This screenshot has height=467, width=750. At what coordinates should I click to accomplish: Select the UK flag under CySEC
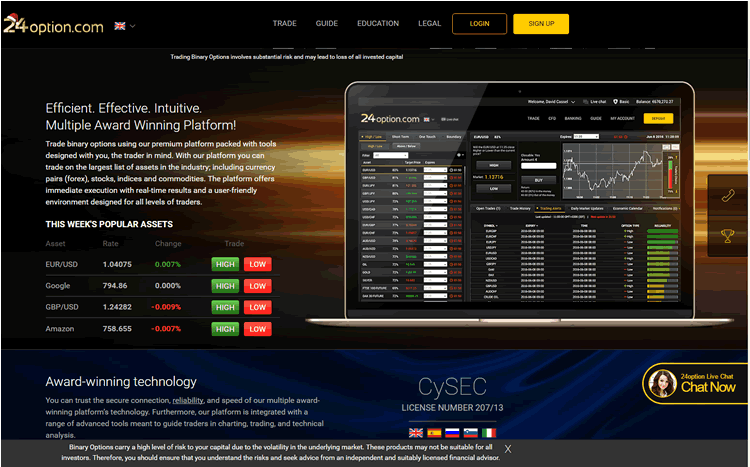(416, 433)
